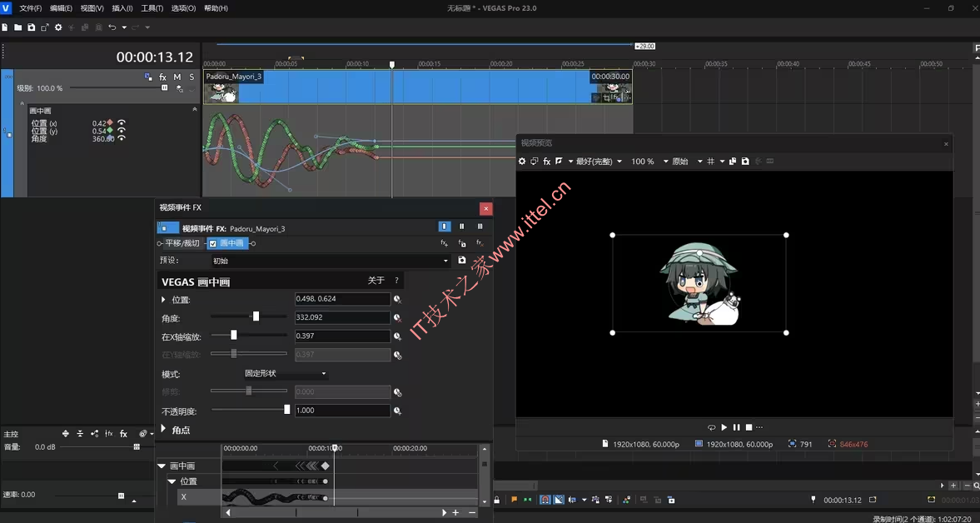Click the 关于 about button
The height and width of the screenshot is (523, 980).
click(376, 281)
